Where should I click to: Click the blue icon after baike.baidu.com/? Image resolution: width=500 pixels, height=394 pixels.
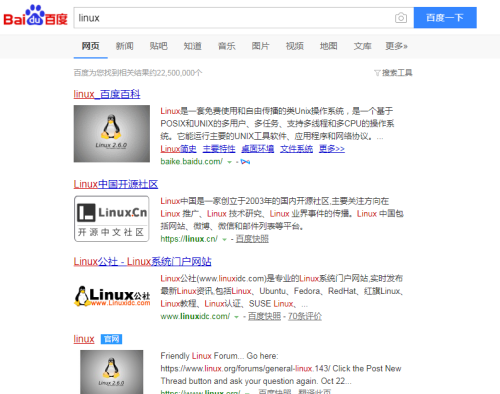(x=245, y=162)
